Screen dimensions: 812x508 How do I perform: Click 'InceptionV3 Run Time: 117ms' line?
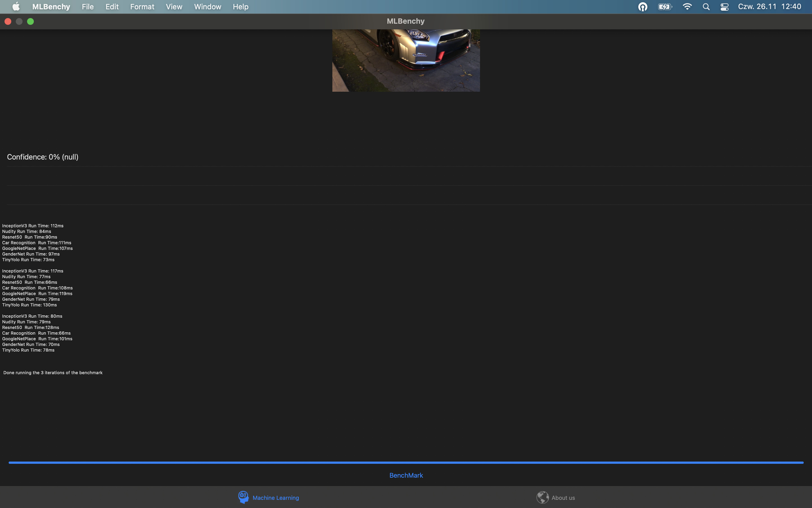(x=32, y=271)
